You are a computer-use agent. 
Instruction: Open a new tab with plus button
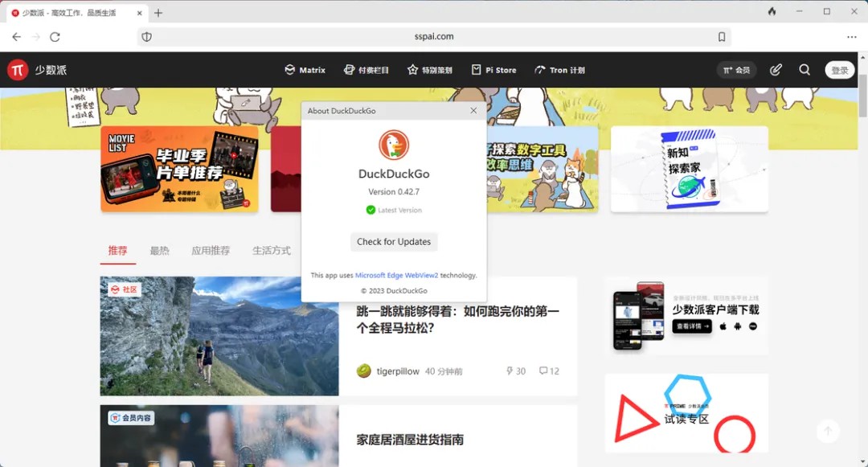158,13
